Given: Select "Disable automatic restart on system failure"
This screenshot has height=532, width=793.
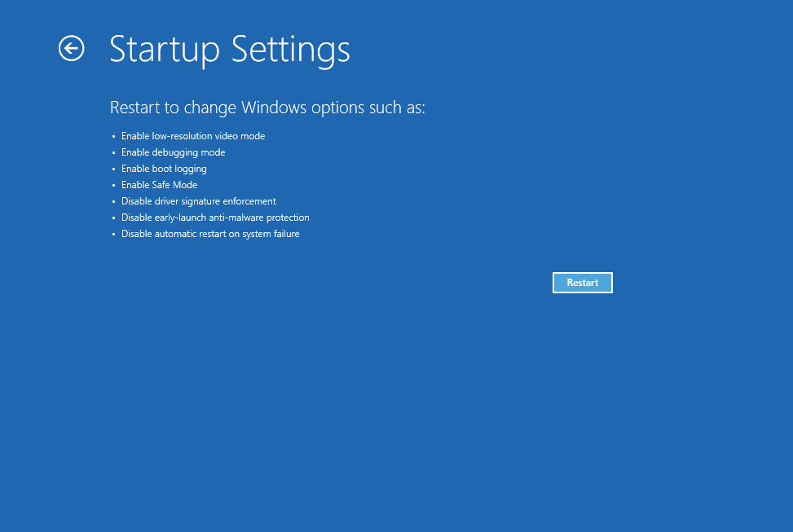Looking at the screenshot, I should click(x=210, y=234).
